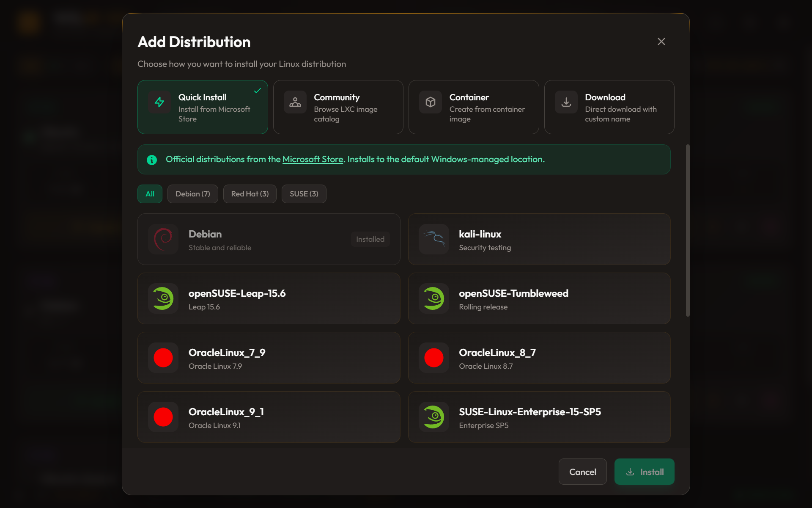Screen dimensions: 812x508
Task: Click the Debian spiral logo icon
Action: click(x=163, y=239)
